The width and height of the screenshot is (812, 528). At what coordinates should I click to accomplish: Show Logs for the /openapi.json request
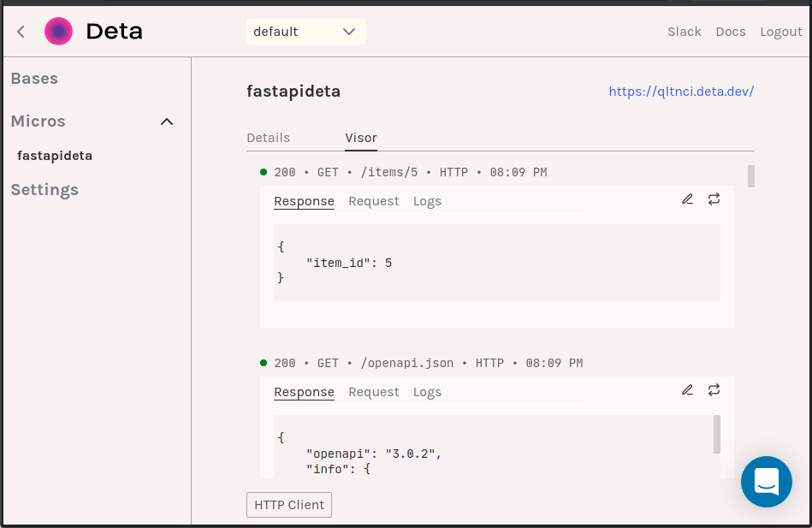point(427,392)
